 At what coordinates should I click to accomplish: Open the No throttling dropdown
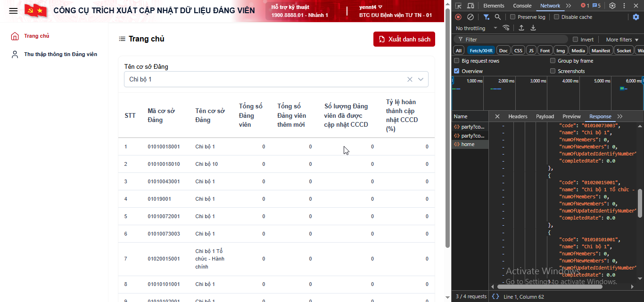tap(474, 27)
